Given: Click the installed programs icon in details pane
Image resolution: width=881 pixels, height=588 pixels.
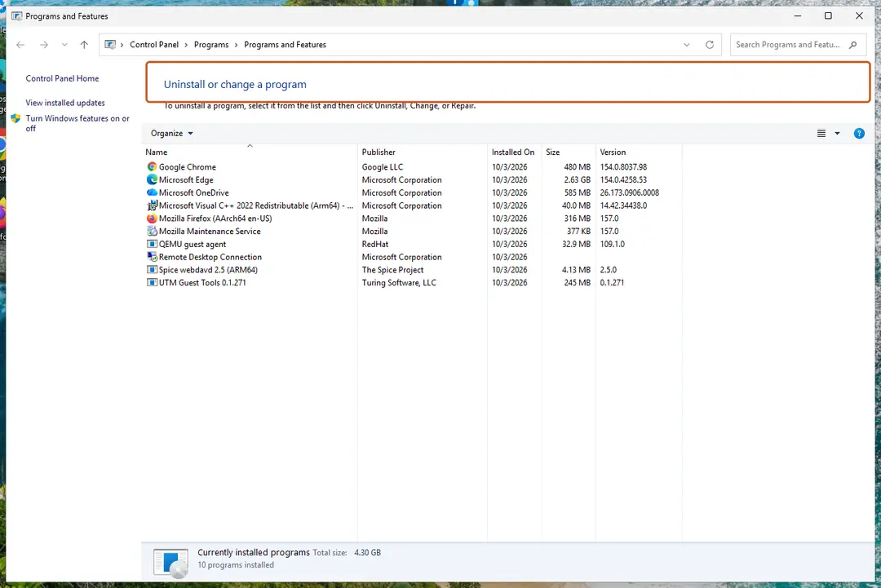Looking at the screenshot, I should point(170,564).
